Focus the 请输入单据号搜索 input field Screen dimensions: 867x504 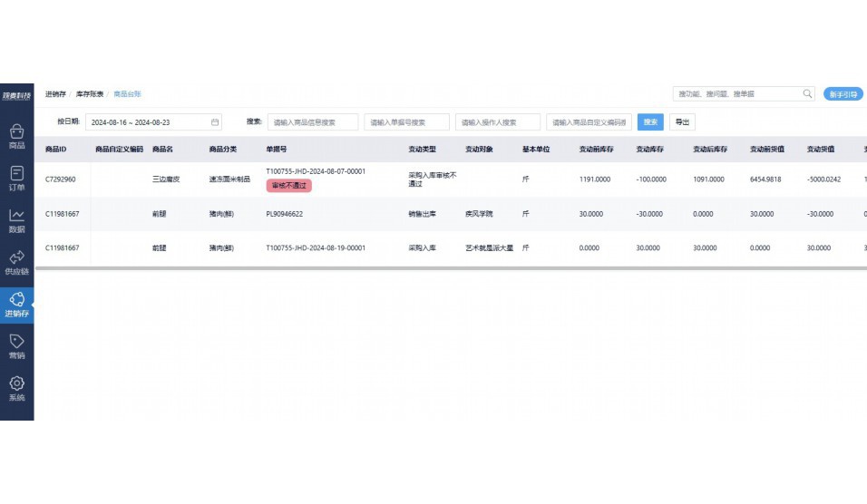(x=406, y=121)
